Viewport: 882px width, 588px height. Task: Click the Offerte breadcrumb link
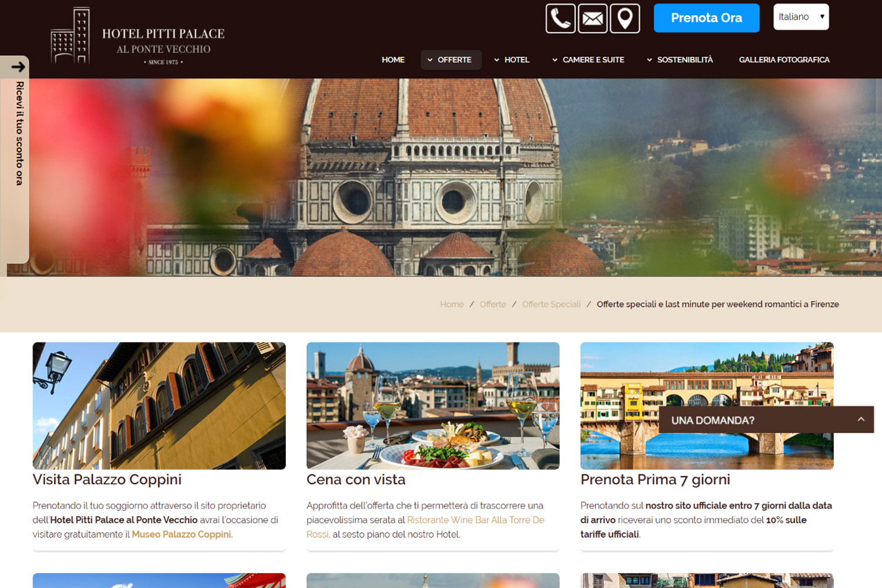click(x=493, y=305)
